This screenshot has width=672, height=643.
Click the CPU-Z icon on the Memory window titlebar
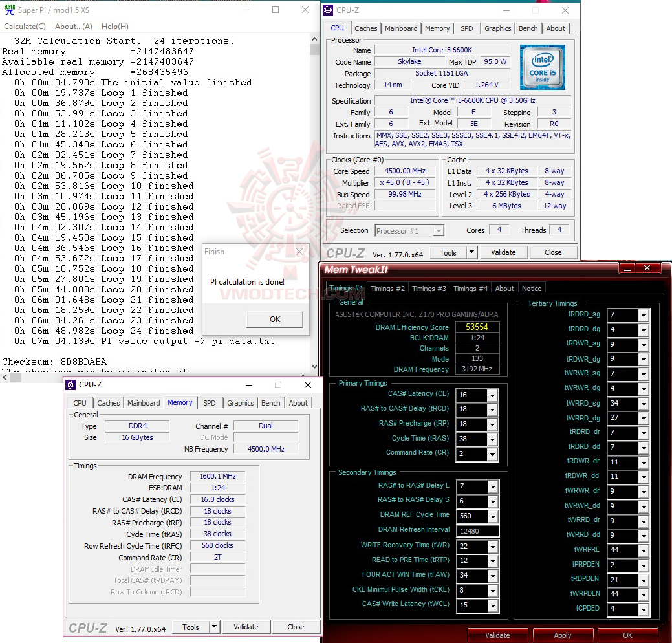pos(71,385)
